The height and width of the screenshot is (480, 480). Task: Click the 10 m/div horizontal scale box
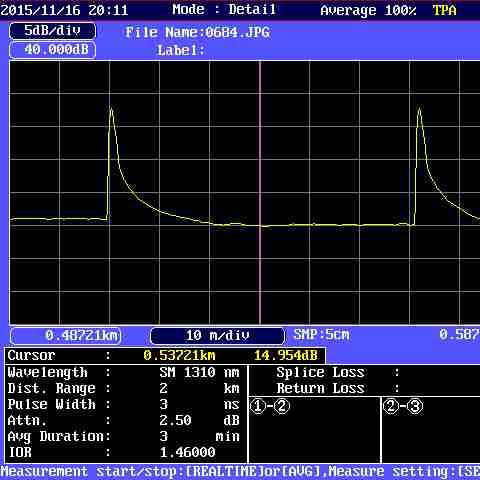tap(217, 336)
